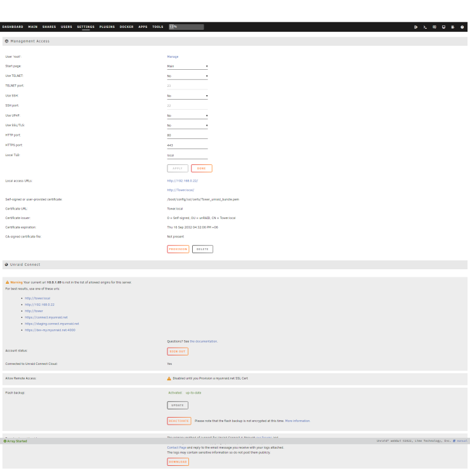Screen dimensions: 470x476
Task: Click the 'up-to-date' flash backup status
Action: [x=193, y=393]
